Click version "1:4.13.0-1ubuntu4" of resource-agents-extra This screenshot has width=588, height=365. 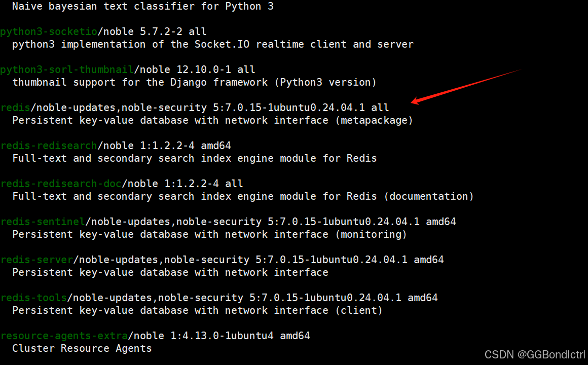point(222,336)
